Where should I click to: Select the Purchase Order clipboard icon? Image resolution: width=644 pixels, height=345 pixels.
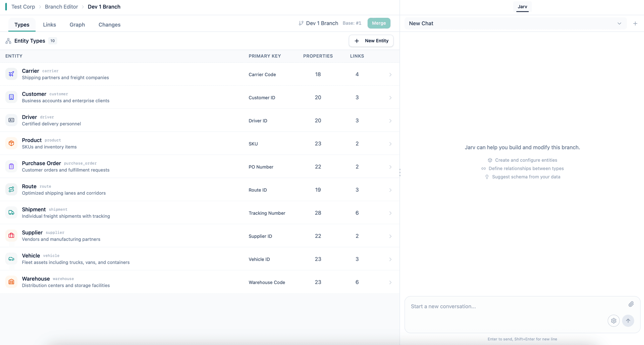coord(11,166)
